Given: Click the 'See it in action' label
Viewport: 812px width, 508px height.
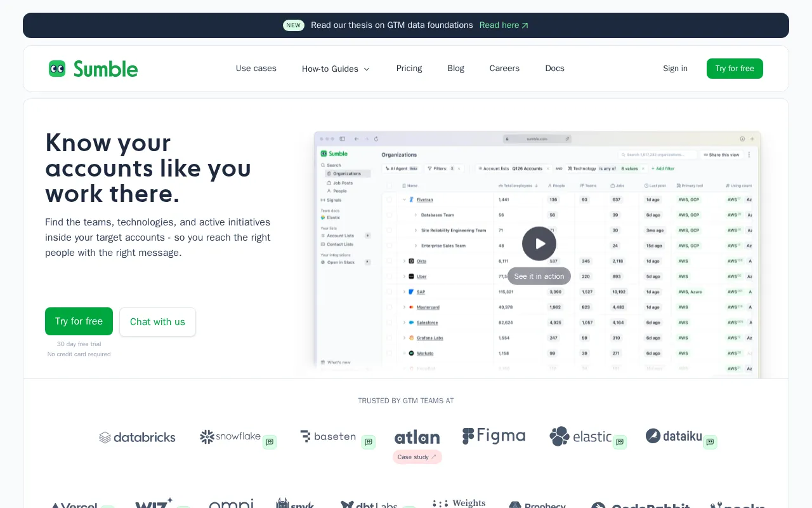Looking at the screenshot, I should click(539, 276).
